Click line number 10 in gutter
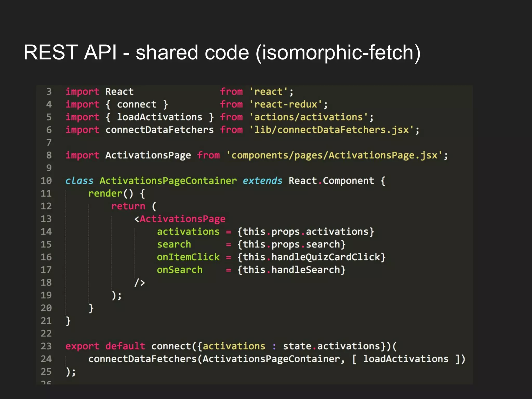This screenshot has width=532, height=399. tap(46, 181)
